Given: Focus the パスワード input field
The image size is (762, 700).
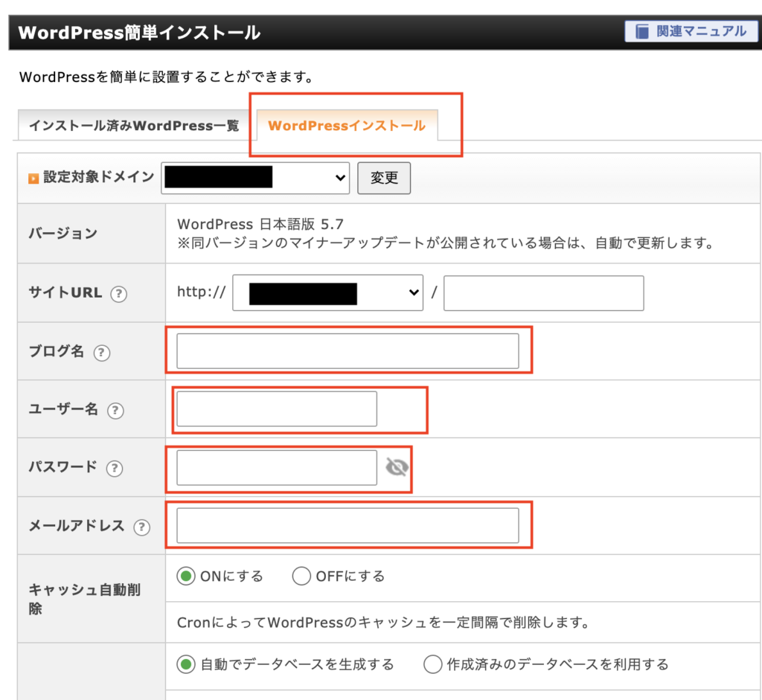Looking at the screenshot, I should (277, 467).
